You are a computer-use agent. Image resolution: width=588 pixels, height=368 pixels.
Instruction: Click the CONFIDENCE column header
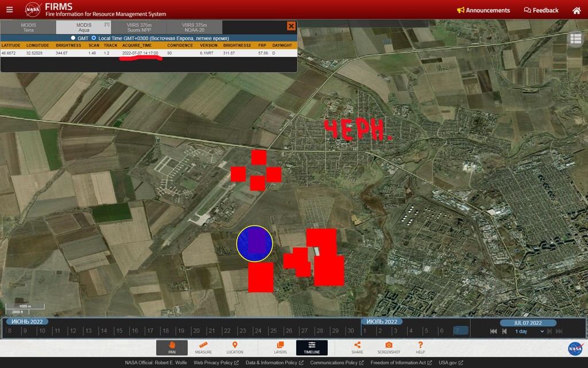180,45
